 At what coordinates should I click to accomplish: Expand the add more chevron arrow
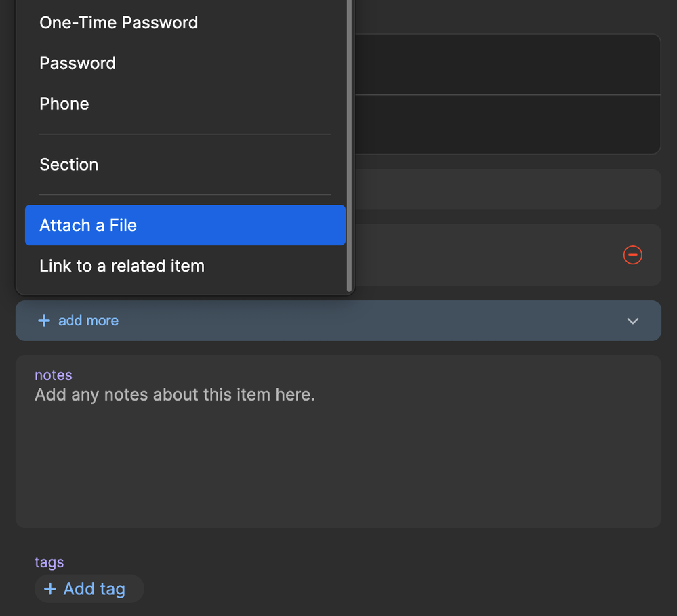tap(632, 321)
